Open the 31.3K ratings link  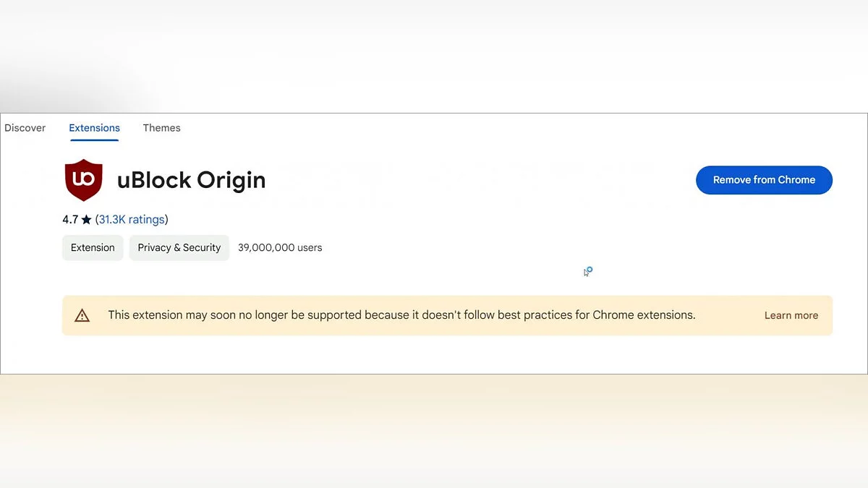tap(132, 219)
